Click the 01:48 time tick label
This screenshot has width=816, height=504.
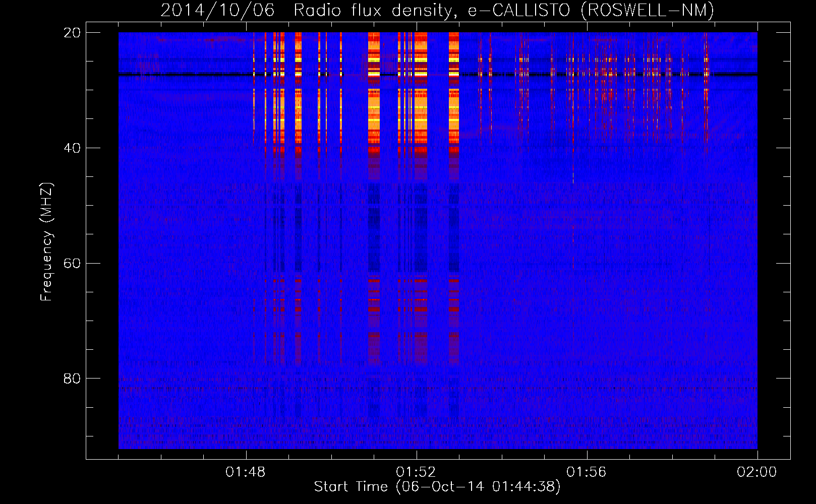(x=246, y=472)
